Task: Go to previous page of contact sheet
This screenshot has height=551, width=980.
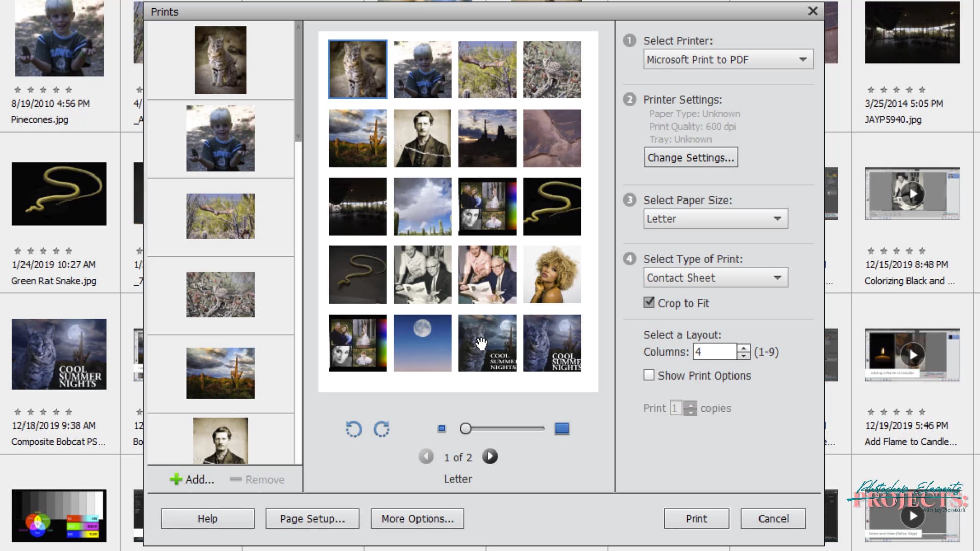Action: point(426,456)
